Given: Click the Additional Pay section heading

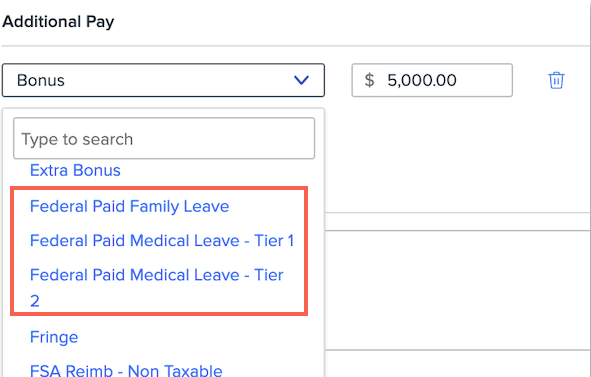Looking at the screenshot, I should 58,21.
